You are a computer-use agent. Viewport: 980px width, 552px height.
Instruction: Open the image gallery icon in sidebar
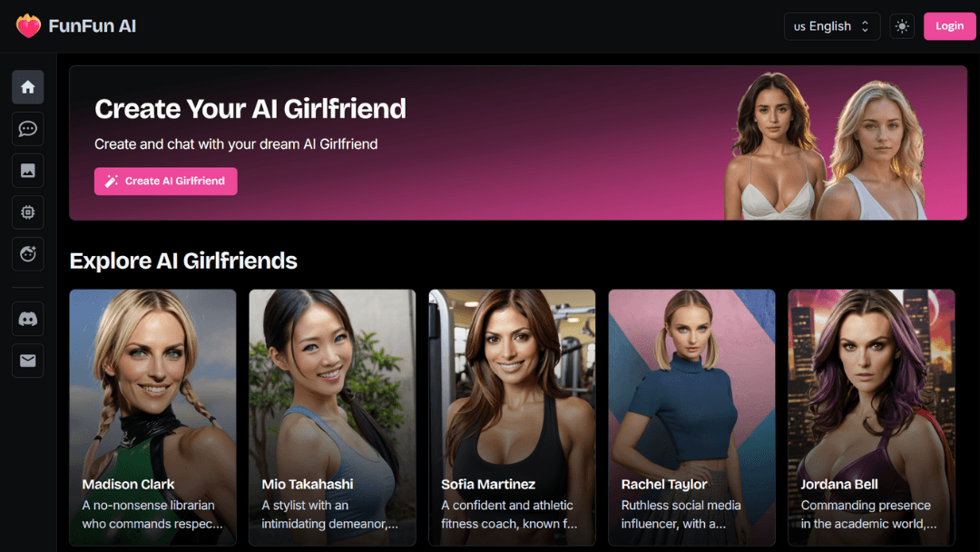point(27,171)
